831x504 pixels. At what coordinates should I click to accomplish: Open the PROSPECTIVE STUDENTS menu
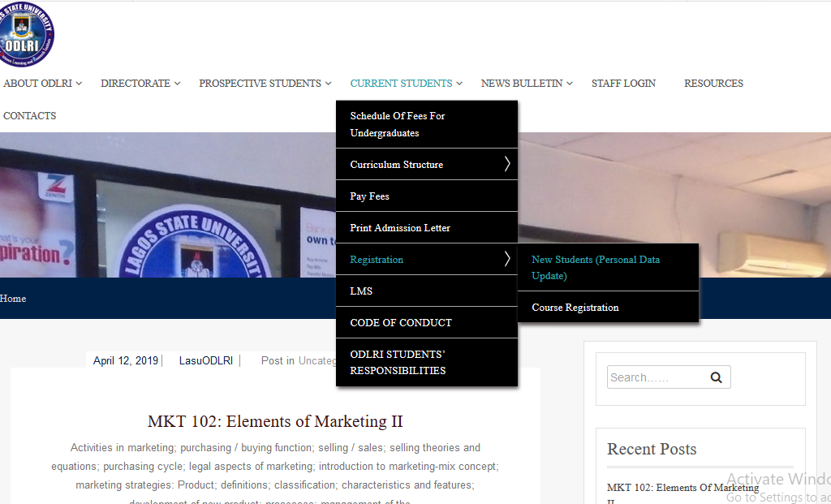(x=260, y=84)
